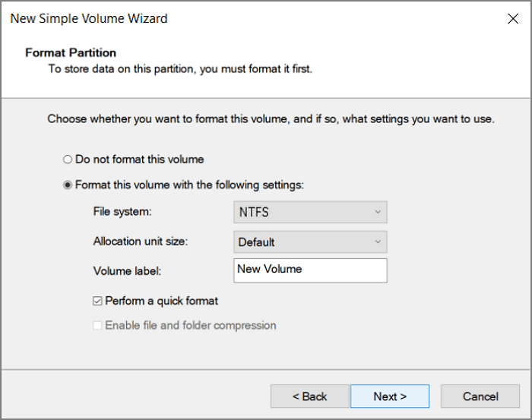
Task: Click the chevron arrow on the NTFS combo box
Action: click(378, 212)
